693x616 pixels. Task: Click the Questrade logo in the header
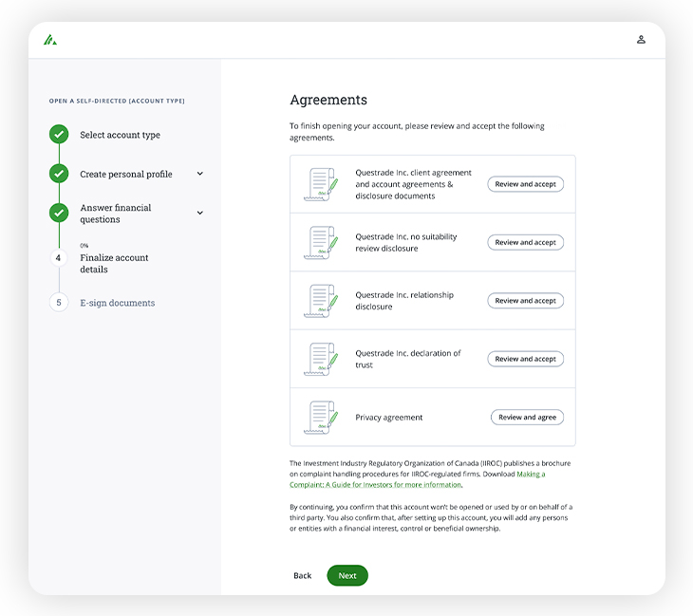(x=50, y=40)
